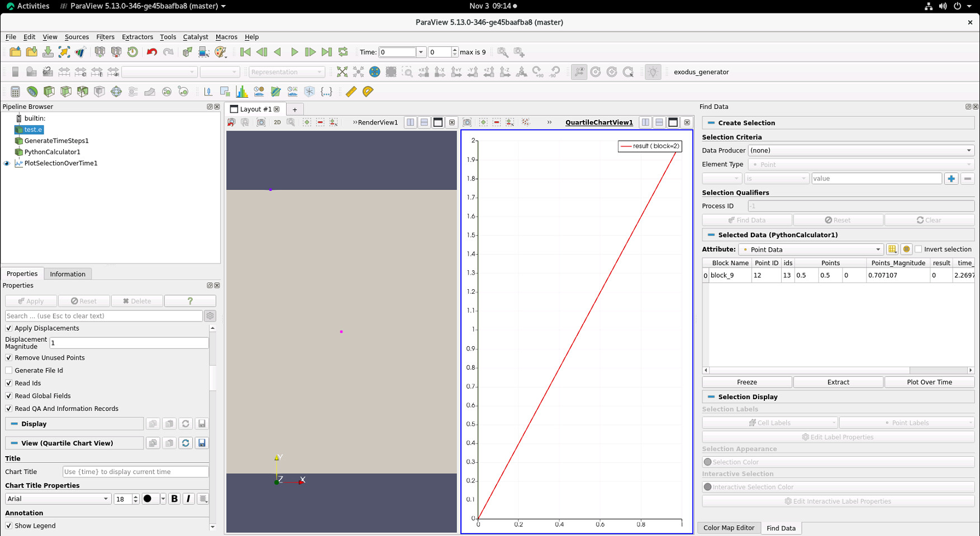
Task: Select the yellow Ruler tool icon
Action: click(x=351, y=92)
